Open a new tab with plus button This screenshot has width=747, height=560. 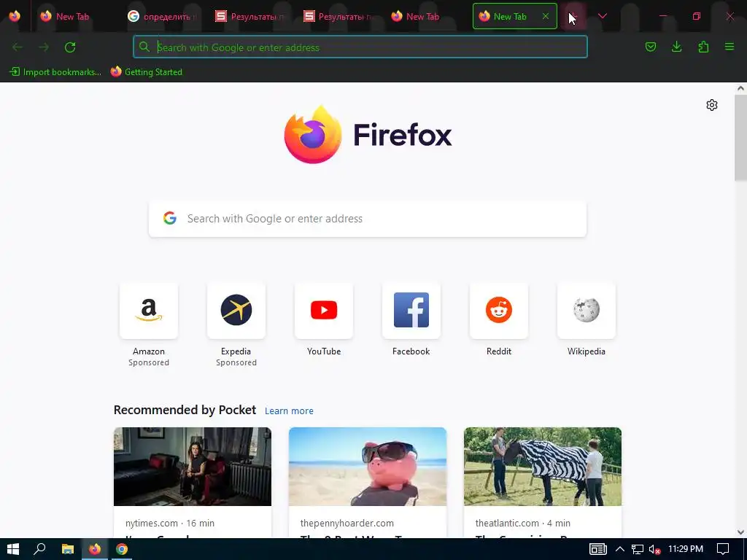(x=573, y=16)
